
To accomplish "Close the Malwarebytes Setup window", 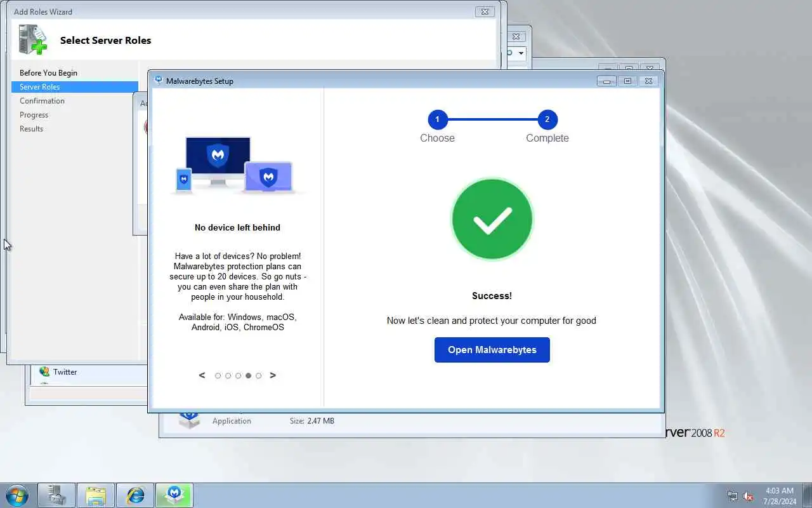I will (648, 81).
